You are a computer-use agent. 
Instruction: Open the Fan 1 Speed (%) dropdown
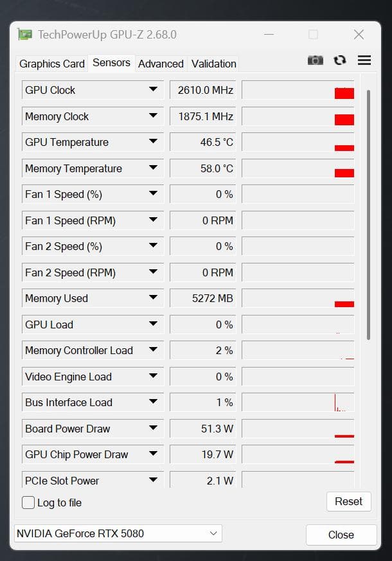coord(153,194)
